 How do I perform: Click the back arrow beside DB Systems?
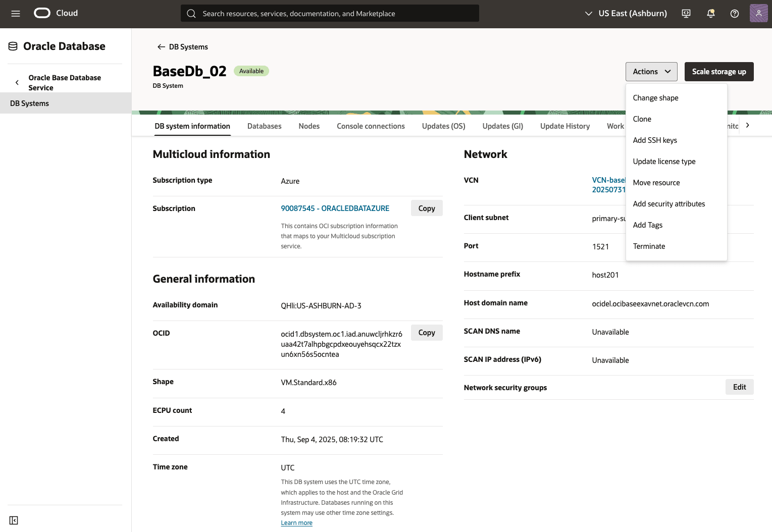click(161, 46)
